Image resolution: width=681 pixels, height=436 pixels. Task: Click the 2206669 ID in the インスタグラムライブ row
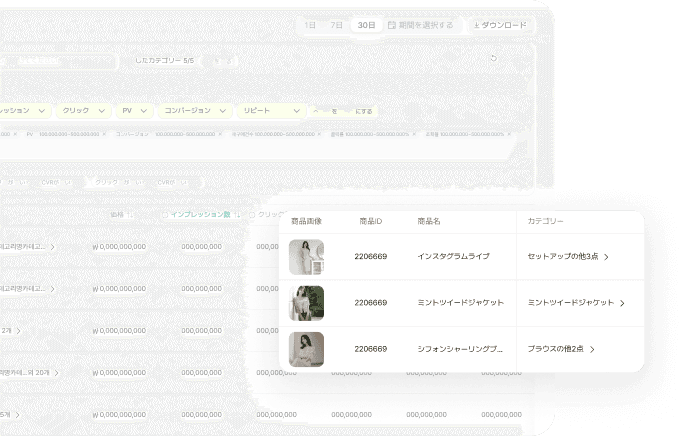tap(370, 256)
